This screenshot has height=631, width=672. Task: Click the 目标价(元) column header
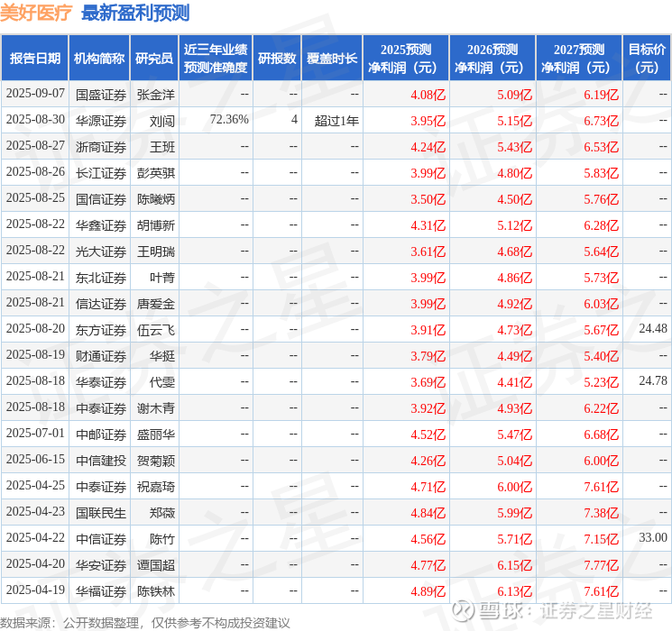647,58
